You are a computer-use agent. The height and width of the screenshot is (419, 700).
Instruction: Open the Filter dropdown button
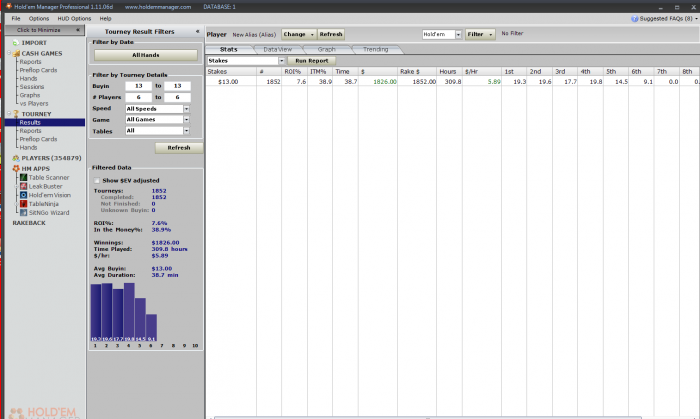[x=480, y=34]
